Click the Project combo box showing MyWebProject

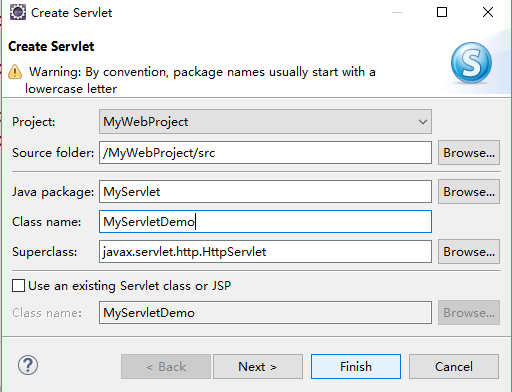265,122
